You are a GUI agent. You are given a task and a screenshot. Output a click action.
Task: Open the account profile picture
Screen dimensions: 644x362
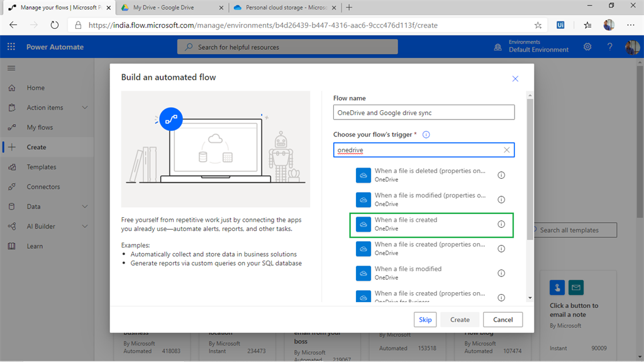point(632,47)
